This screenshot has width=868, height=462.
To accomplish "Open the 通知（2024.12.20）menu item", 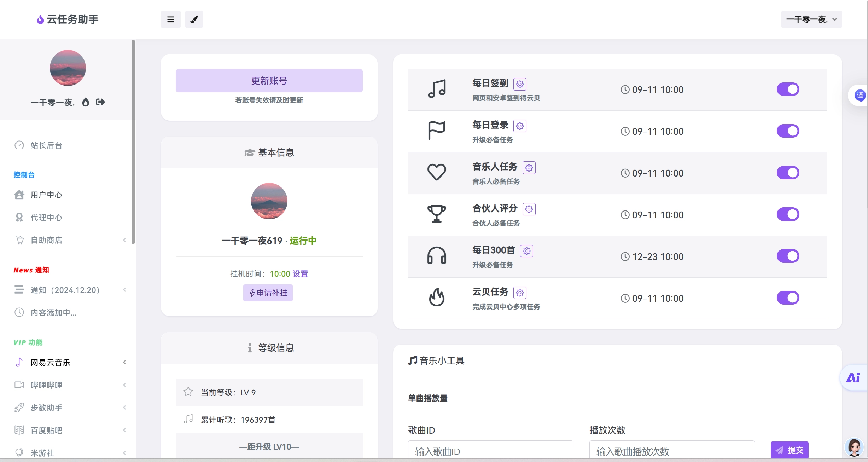I will (64, 290).
